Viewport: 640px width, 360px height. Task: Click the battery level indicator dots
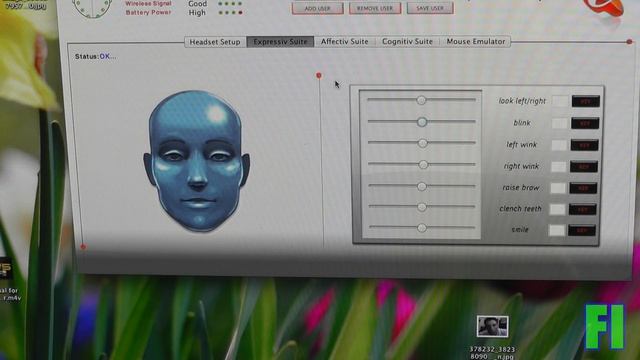pos(230,13)
